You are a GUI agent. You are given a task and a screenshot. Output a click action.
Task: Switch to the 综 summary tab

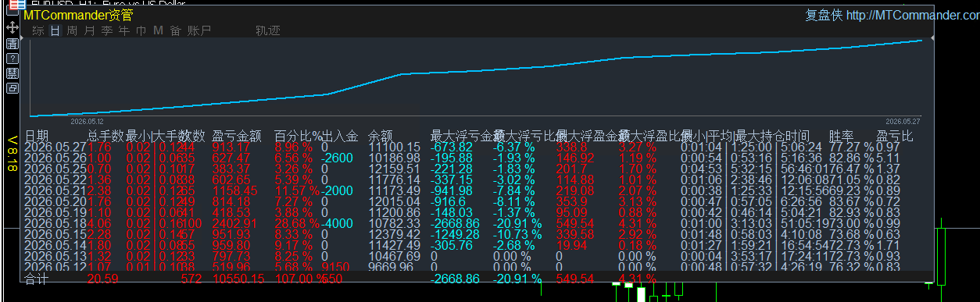[38, 31]
